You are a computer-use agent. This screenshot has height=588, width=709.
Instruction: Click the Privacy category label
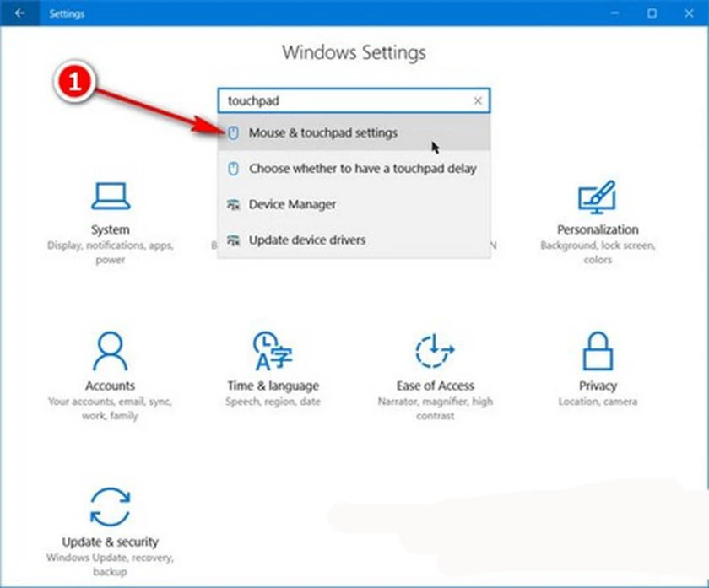tap(598, 386)
